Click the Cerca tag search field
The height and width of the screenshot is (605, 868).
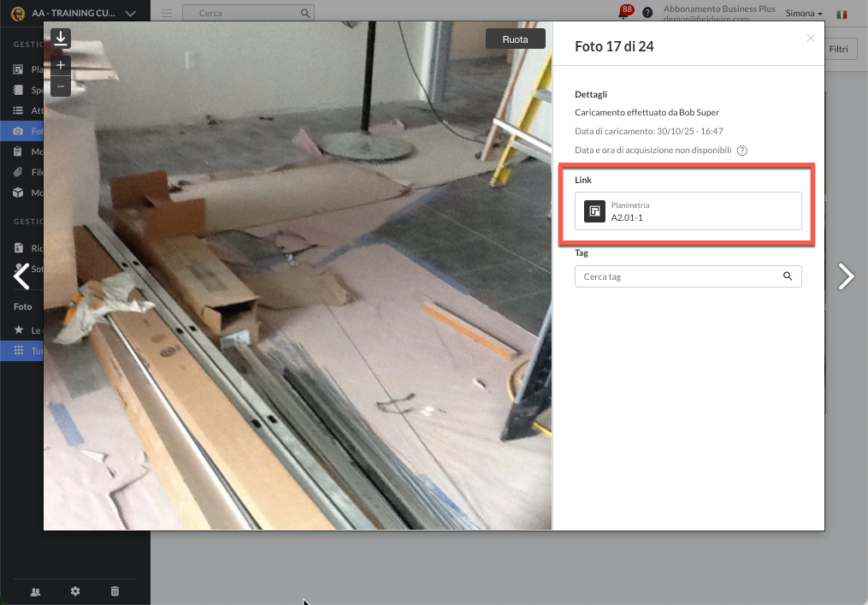[680, 277]
